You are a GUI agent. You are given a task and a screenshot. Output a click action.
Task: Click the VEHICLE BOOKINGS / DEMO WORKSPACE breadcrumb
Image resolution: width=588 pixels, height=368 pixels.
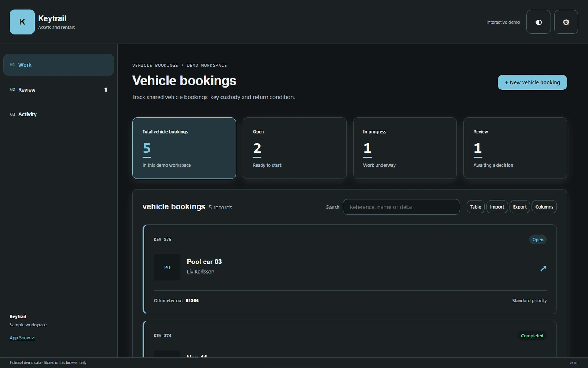click(x=179, y=65)
